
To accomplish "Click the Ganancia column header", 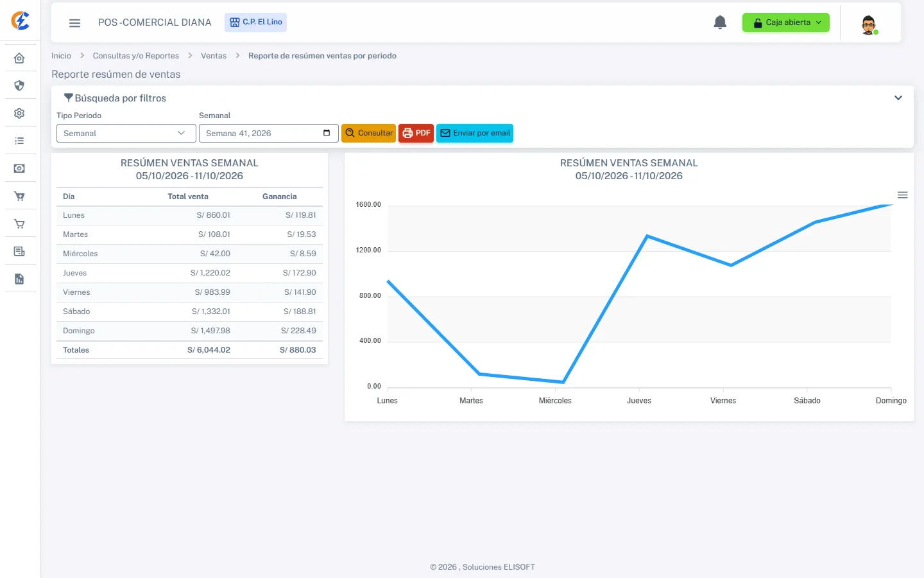I will pos(279,197).
